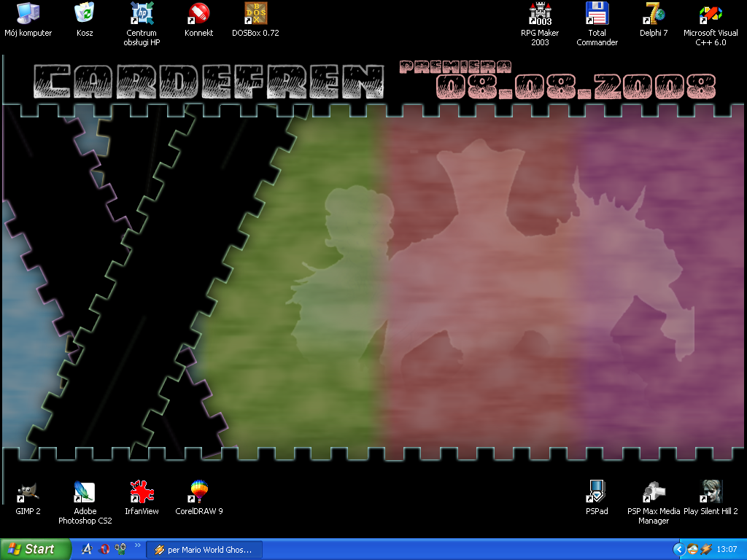Screen dimensions: 747x560
Task: Open the Mój komputer desktop icon
Action: coord(28,13)
